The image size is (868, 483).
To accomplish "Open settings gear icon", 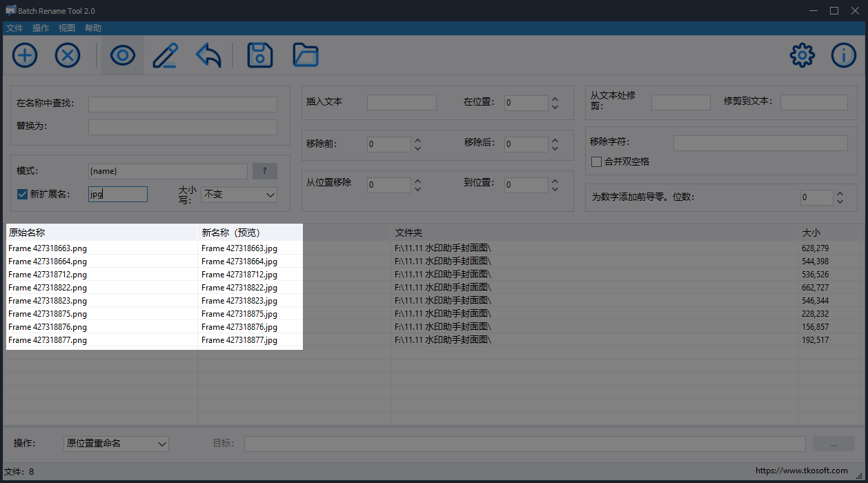I will tap(802, 55).
